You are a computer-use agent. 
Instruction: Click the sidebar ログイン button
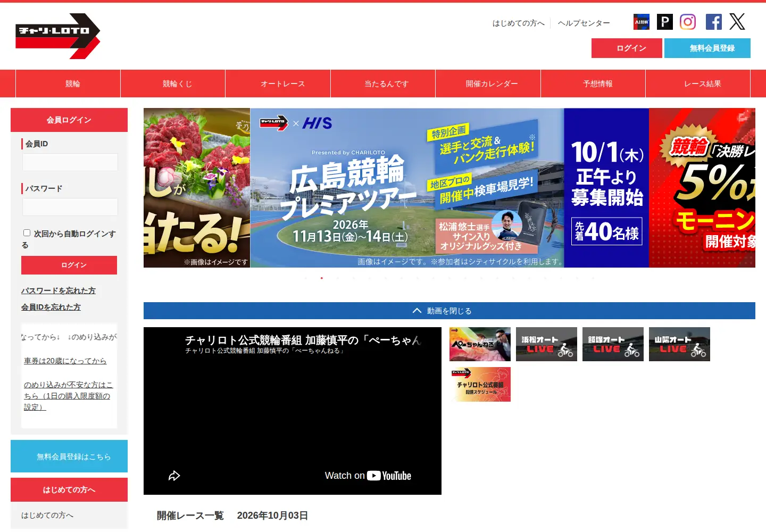click(x=69, y=265)
